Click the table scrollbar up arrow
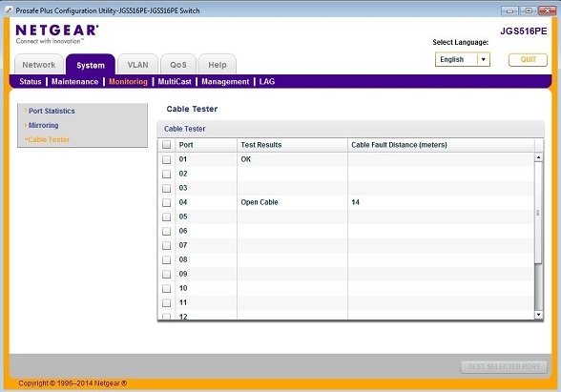561x392 pixels. click(538, 157)
